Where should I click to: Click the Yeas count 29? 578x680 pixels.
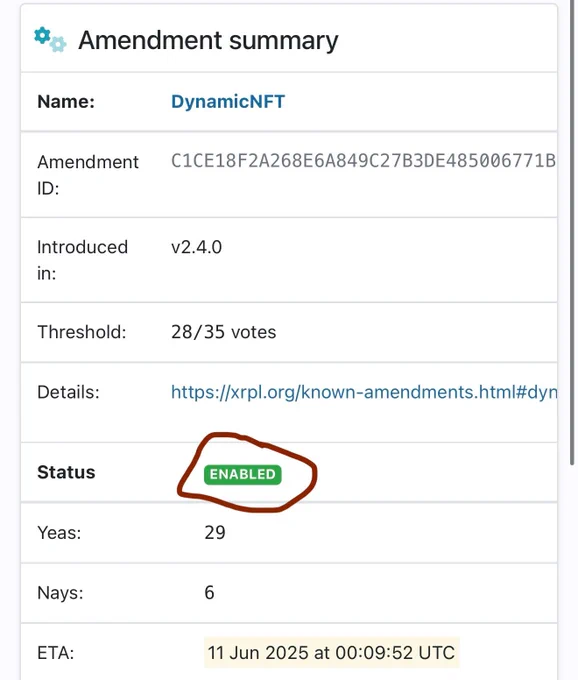coord(215,533)
